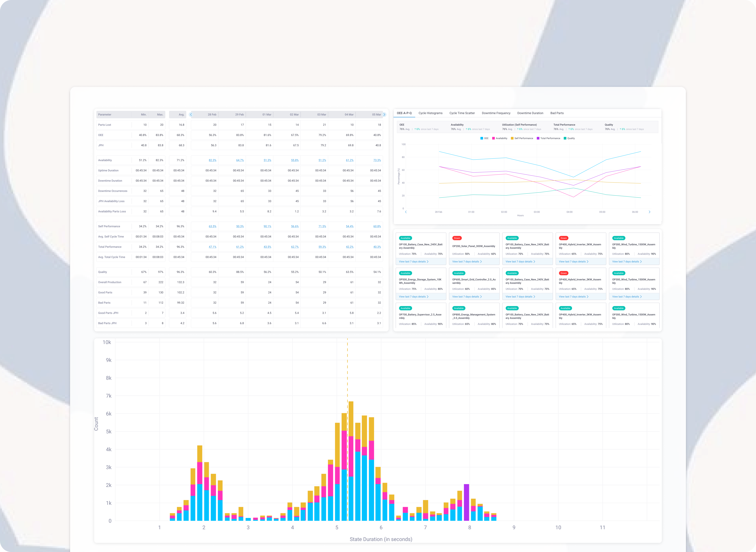Toggle Quality series in chart legend

click(x=569, y=138)
